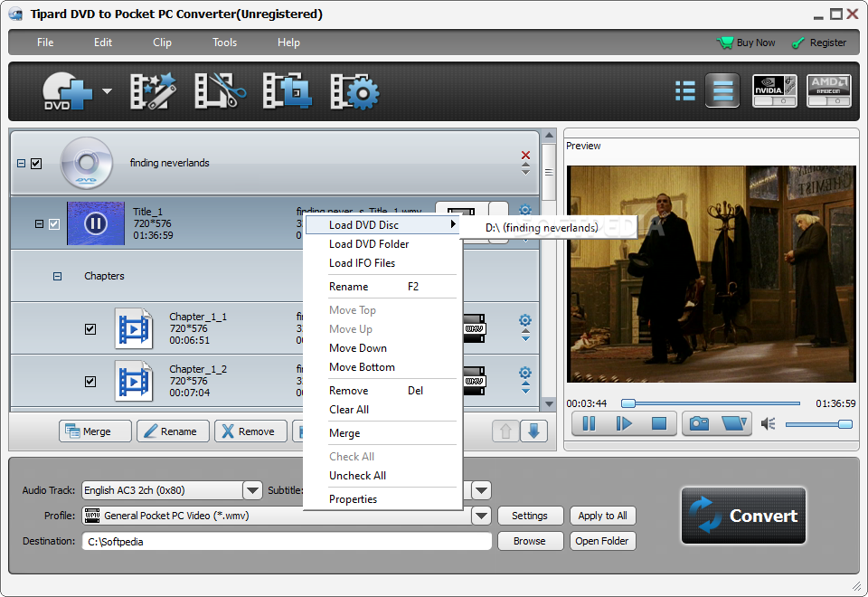The image size is (868, 597).
Task: Choose Clear All in context menu
Action: [x=382, y=410]
